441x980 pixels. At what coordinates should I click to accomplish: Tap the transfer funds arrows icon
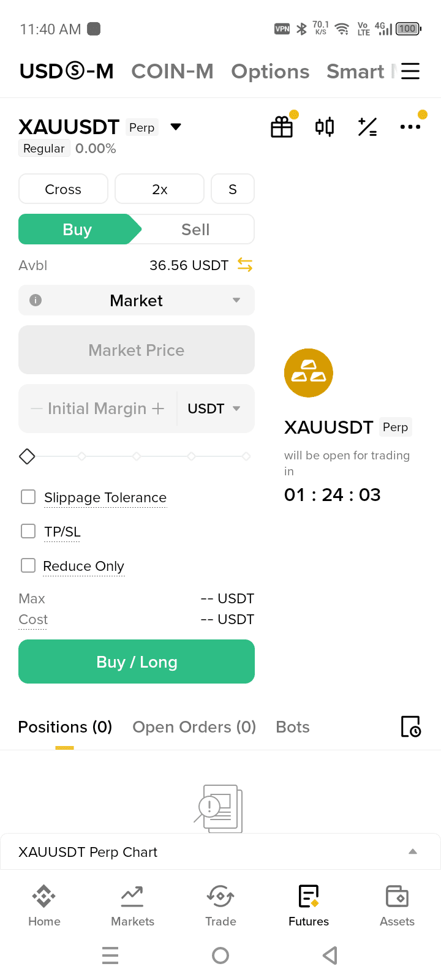point(245,265)
